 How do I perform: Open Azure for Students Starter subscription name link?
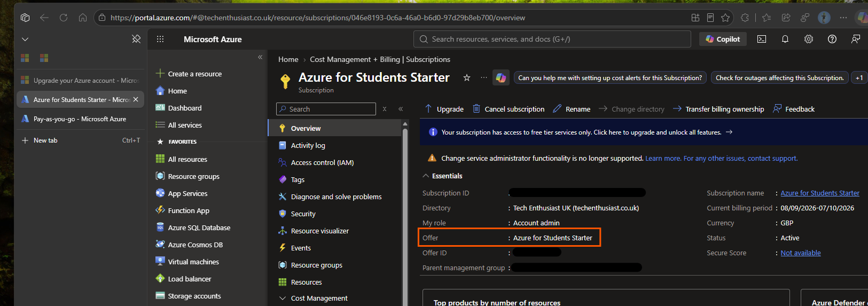(820, 193)
